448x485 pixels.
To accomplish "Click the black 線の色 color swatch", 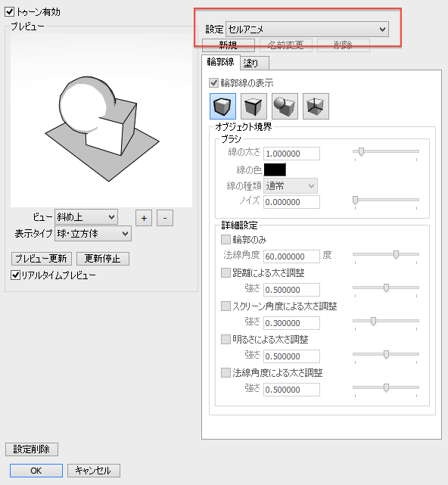I will click(x=275, y=169).
